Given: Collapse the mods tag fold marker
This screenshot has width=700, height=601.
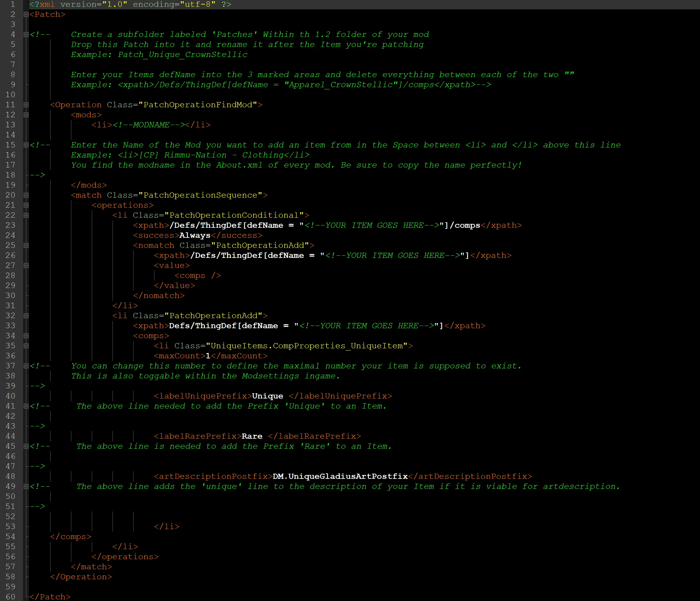Looking at the screenshot, I should pyautogui.click(x=26, y=115).
